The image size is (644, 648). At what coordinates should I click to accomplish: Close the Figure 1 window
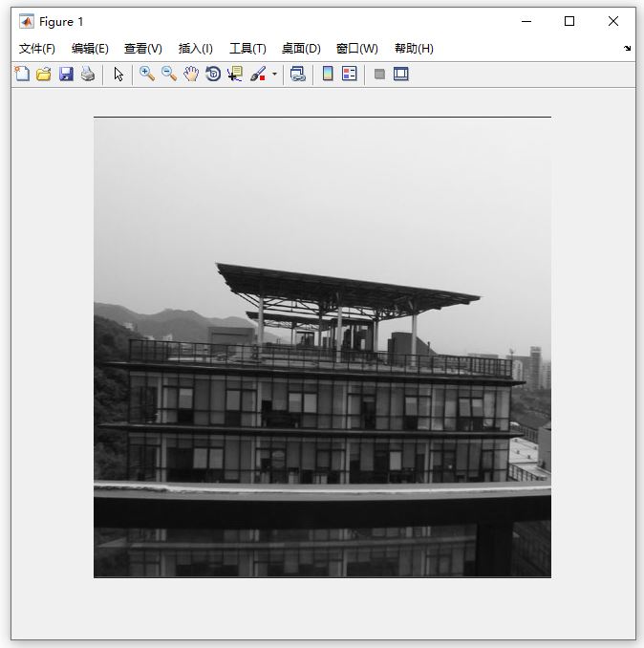613,21
